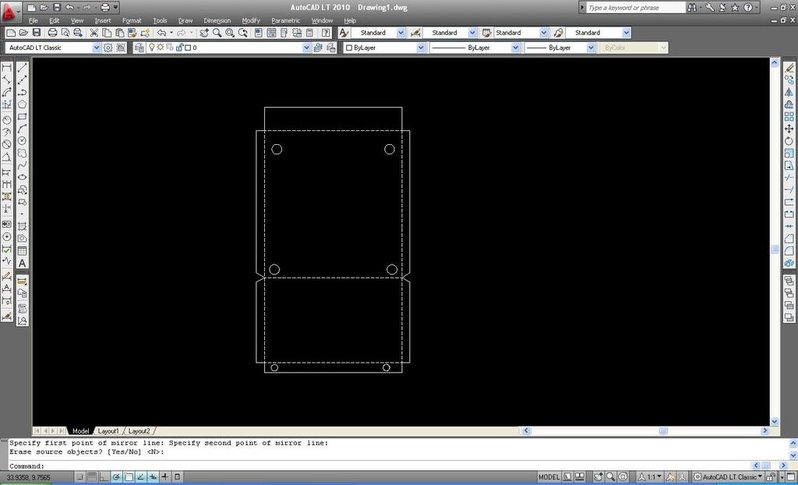The image size is (798, 485).
Task: Switch to the Layout1 tab
Action: 108,431
